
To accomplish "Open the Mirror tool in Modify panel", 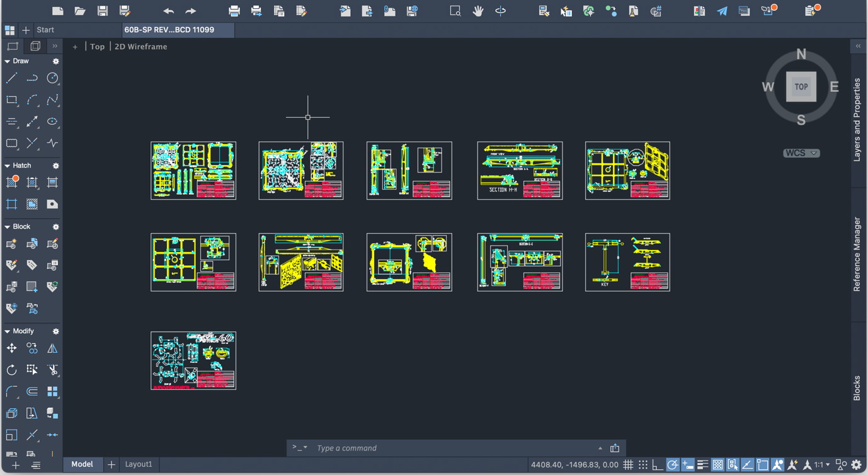I will (52, 348).
